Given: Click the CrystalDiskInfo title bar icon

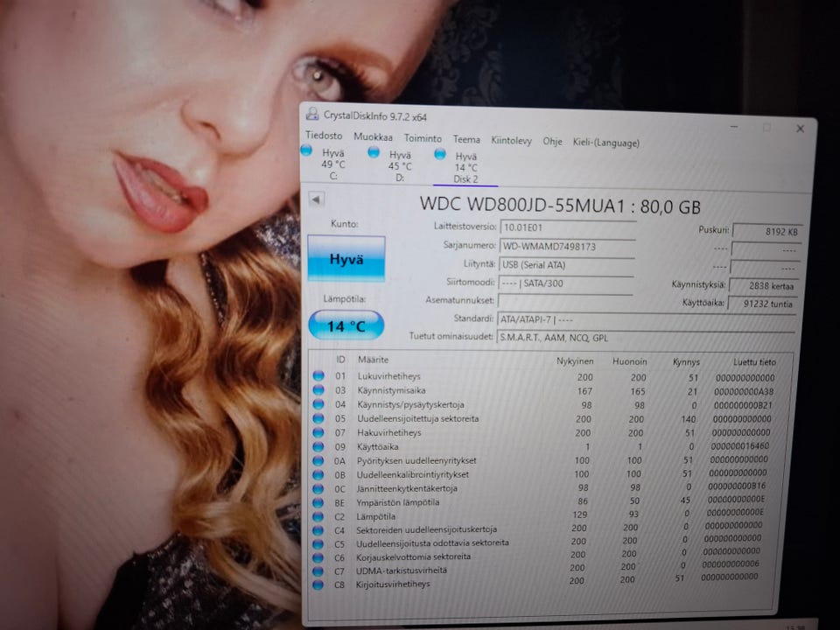Looking at the screenshot, I should coord(311,114).
